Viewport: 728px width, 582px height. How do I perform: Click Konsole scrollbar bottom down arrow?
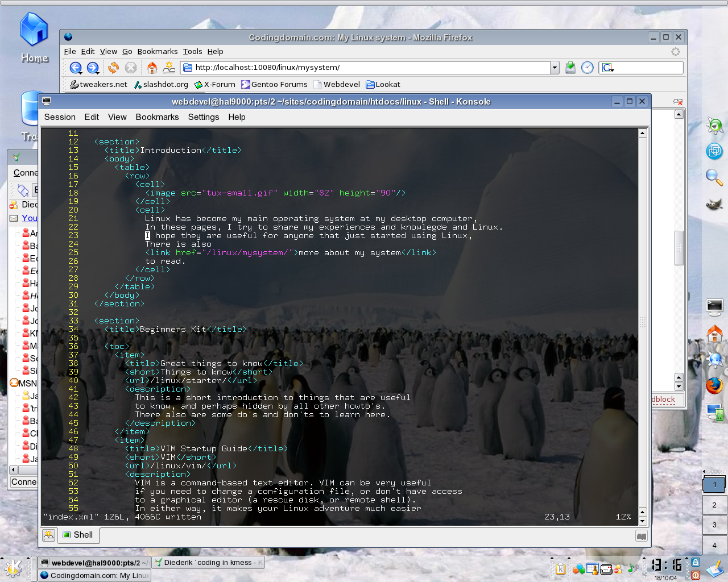(x=643, y=521)
